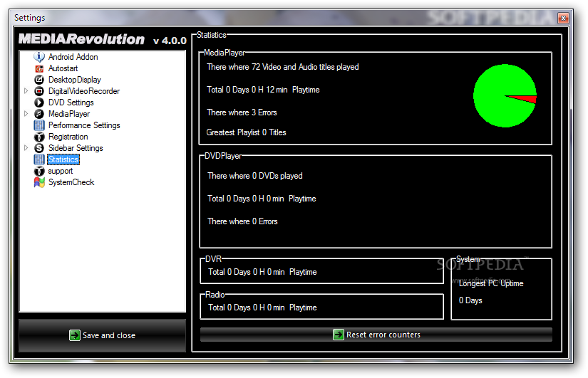The width and height of the screenshot is (588, 378).
Task: Click 'There where 0 DVDs played' text
Action: pyautogui.click(x=255, y=176)
